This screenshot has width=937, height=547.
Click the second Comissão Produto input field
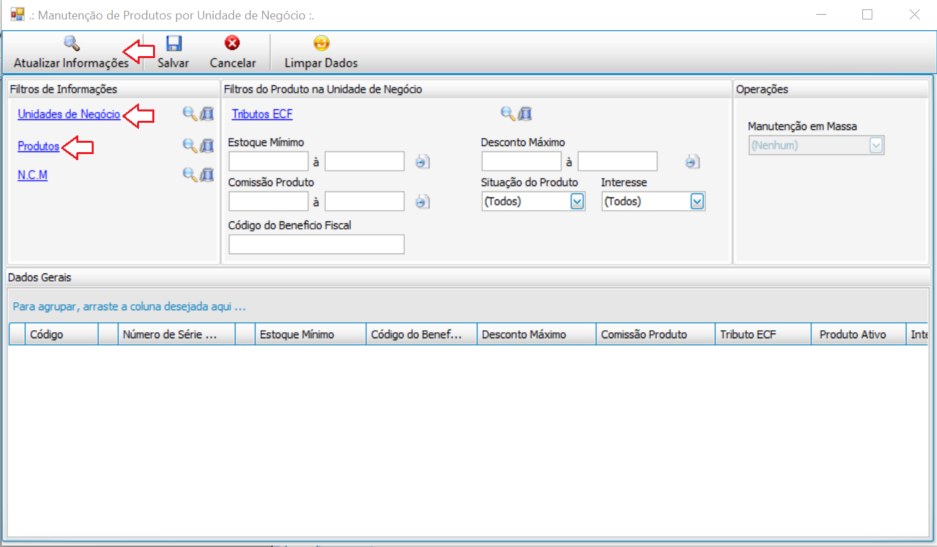coord(365,201)
